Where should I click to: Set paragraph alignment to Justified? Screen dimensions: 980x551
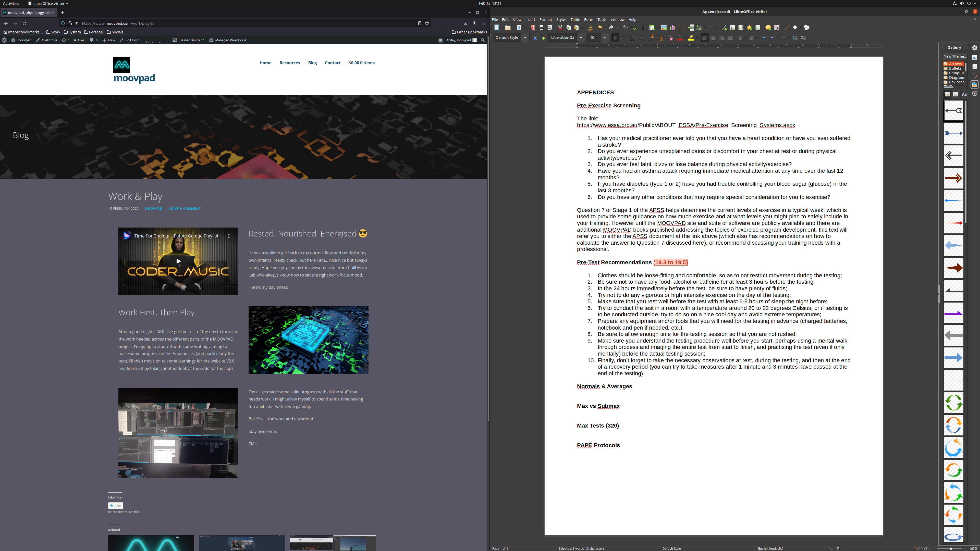click(x=730, y=38)
